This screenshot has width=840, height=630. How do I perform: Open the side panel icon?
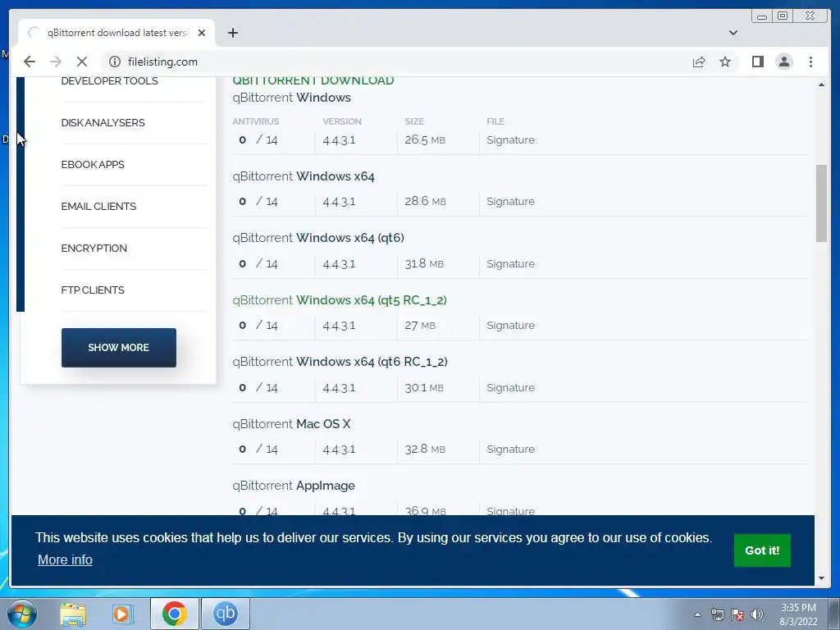point(757,62)
